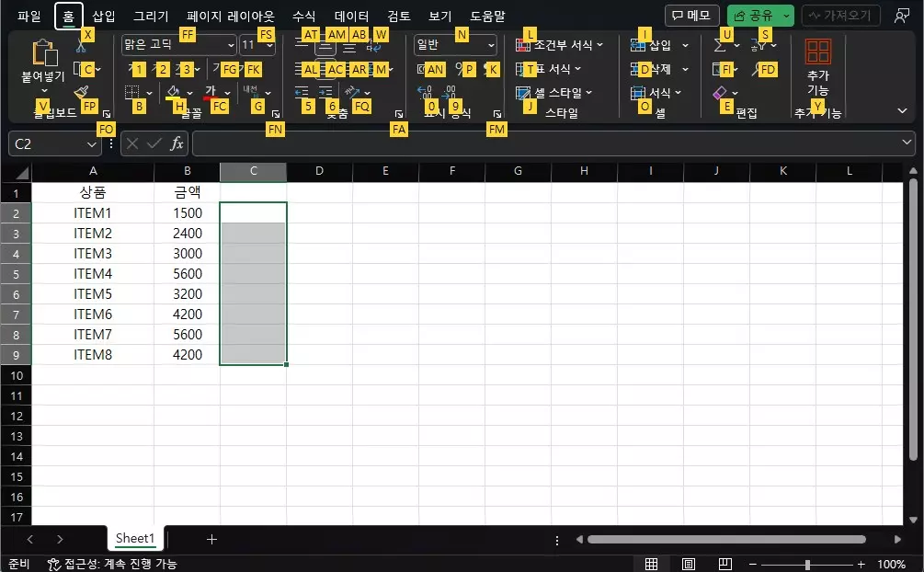Click the Copy icon
This screenshot has width=924, height=572.
point(80,69)
